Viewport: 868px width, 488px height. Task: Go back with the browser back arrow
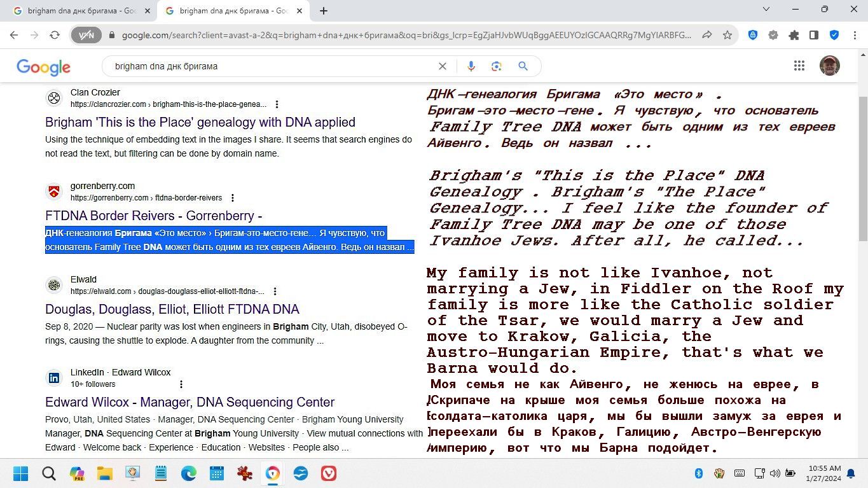(15, 36)
